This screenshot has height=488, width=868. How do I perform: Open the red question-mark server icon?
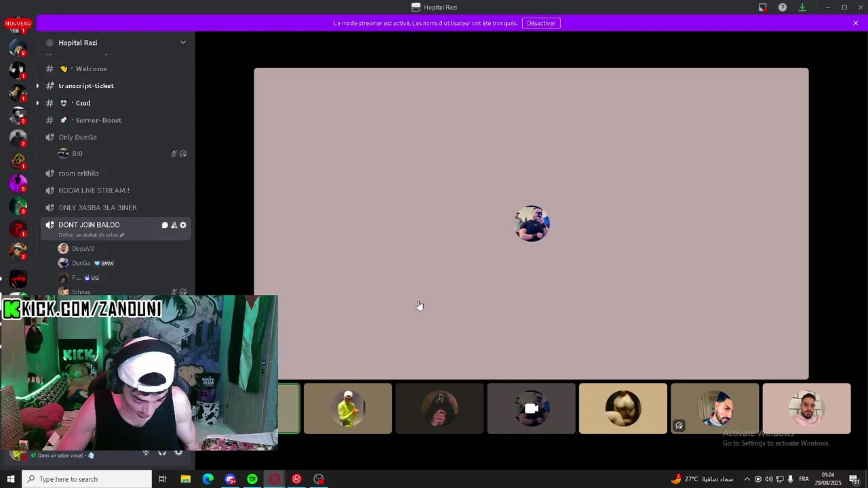coord(18,228)
